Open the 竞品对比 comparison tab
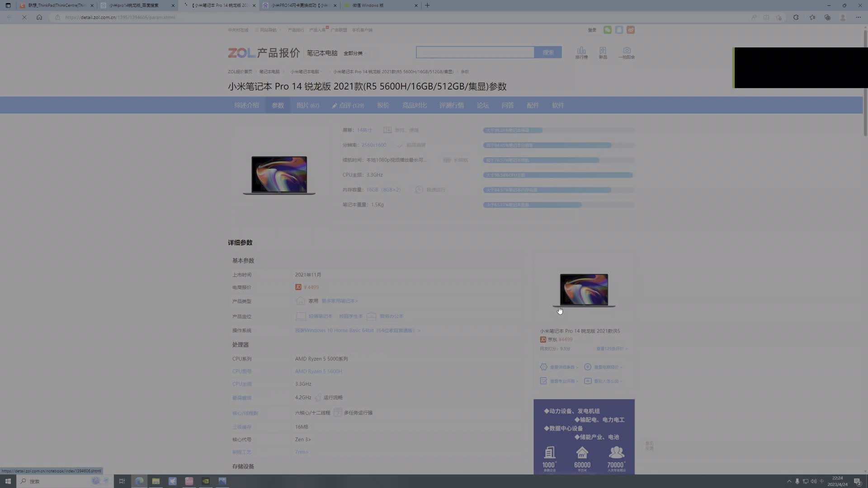Image resolution: width=868 pixels, height=488 pixels. 414,105
